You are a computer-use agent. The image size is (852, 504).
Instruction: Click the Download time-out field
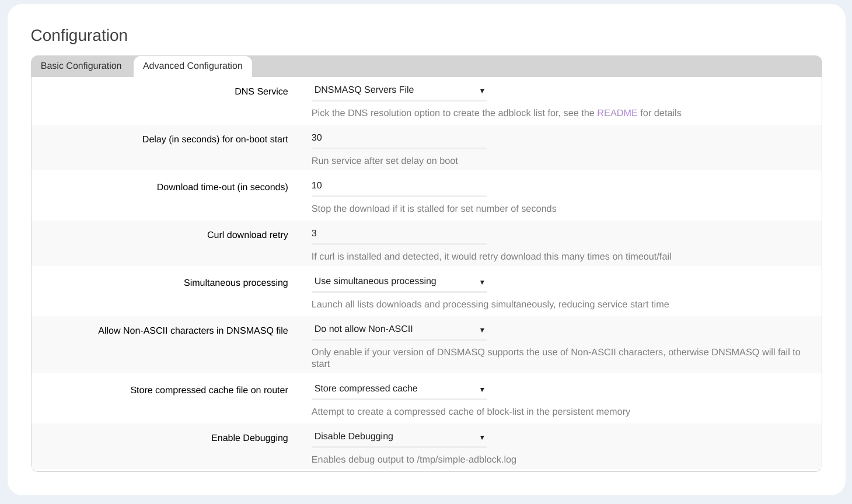[399, 186]
